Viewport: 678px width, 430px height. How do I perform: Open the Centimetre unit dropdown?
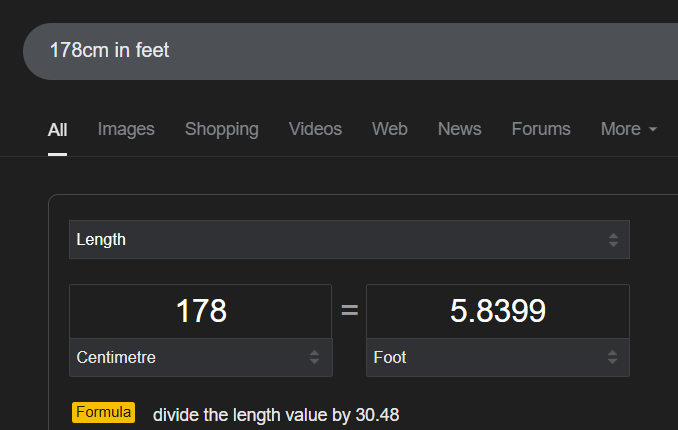pyautogui.click(x=201, y=357)
